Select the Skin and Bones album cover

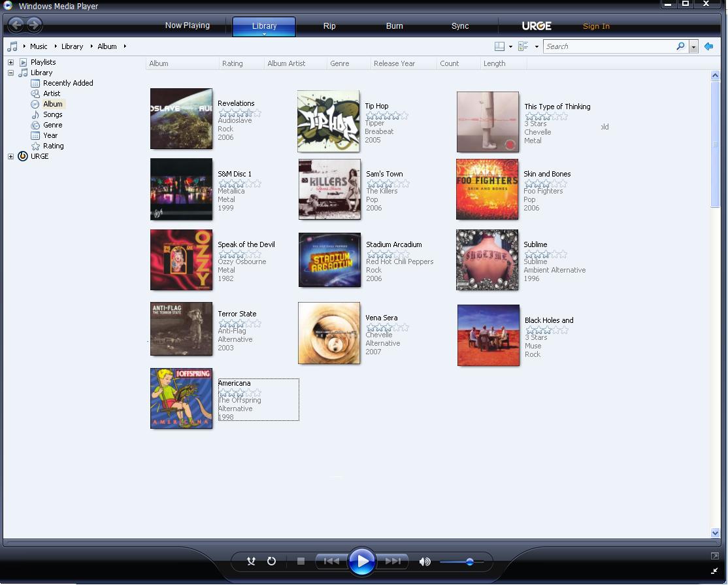tap(487, 190)
